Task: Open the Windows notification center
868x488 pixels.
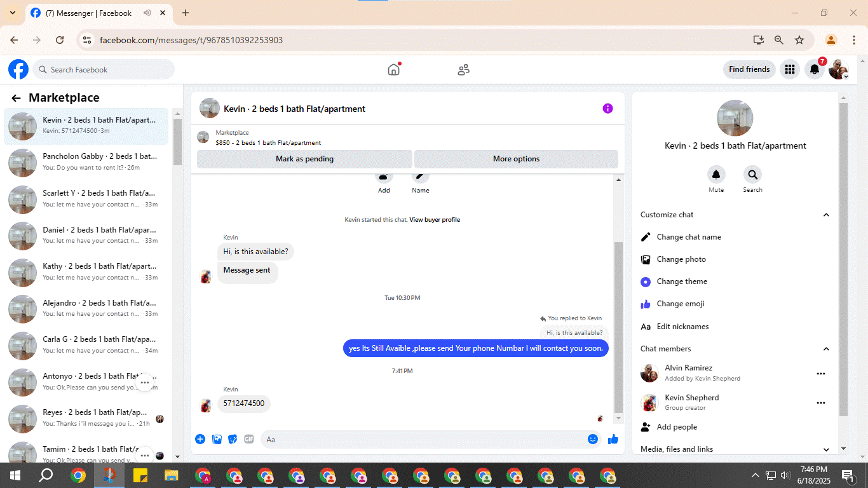Action: 848,475
